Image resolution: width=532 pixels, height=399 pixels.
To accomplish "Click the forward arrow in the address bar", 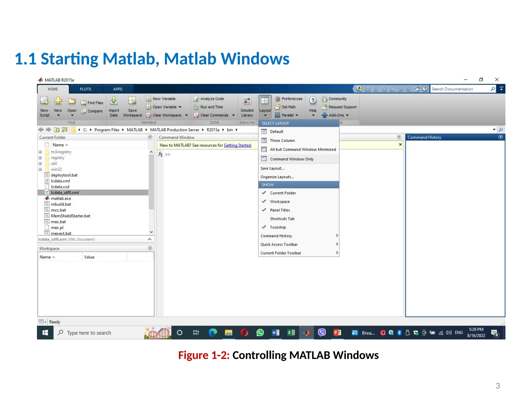I will click(49, 130).
